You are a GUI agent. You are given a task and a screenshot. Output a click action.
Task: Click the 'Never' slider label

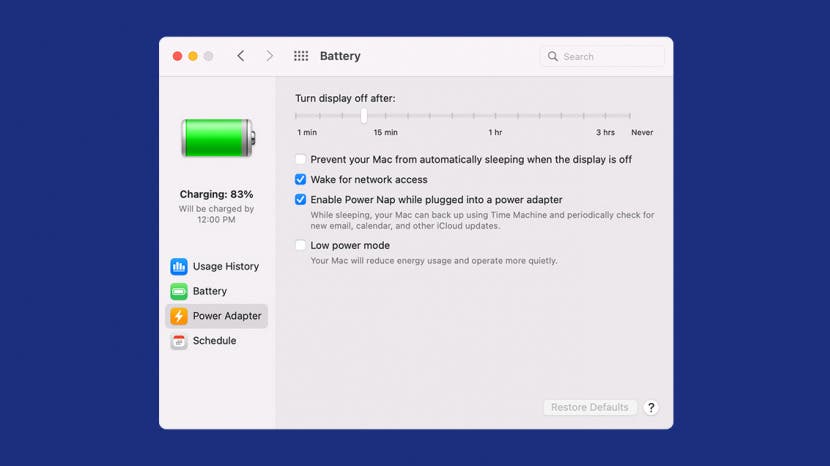coord(642,132)
